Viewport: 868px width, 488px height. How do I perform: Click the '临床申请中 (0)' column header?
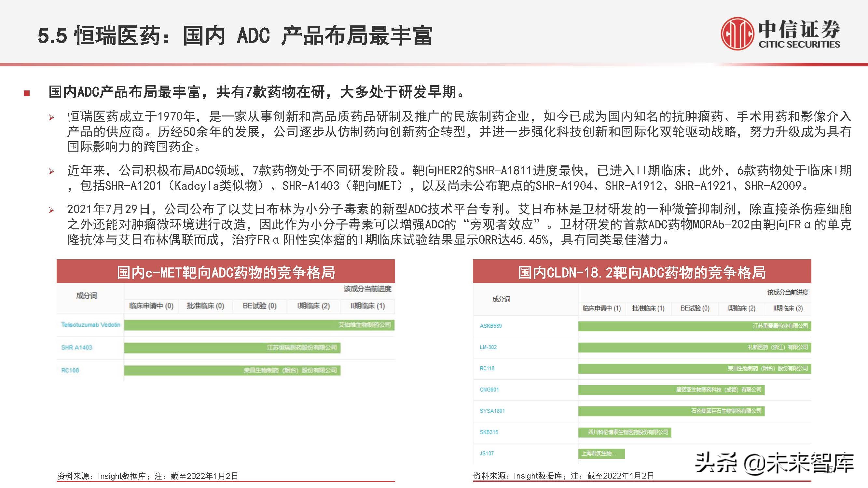(151, 306)
